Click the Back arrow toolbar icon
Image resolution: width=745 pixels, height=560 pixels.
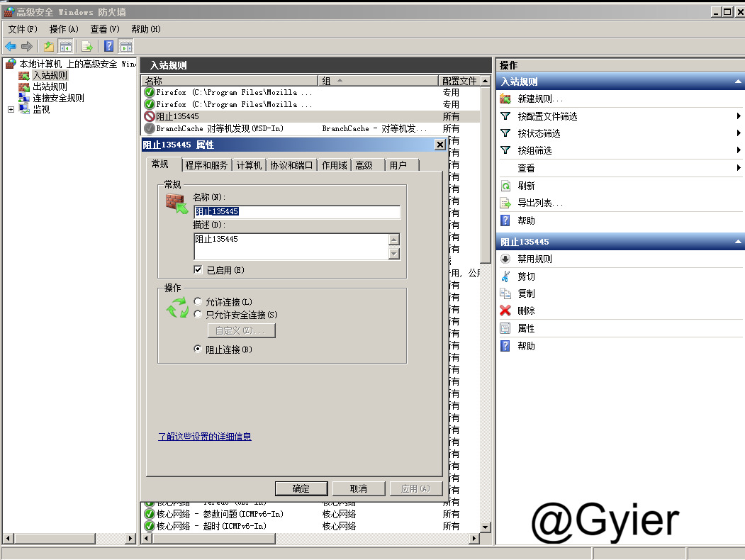pos(11,46)
